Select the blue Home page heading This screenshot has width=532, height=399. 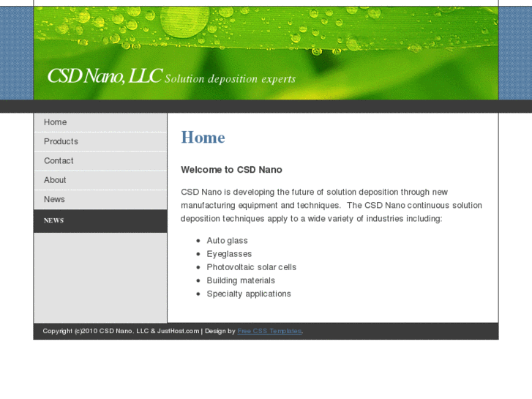(x=203, y=138)
